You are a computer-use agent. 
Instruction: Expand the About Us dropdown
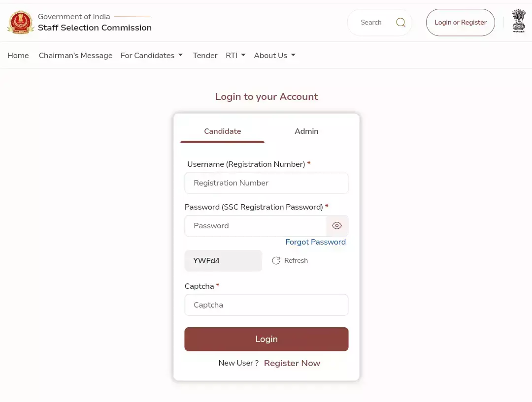tap(274, 56)
